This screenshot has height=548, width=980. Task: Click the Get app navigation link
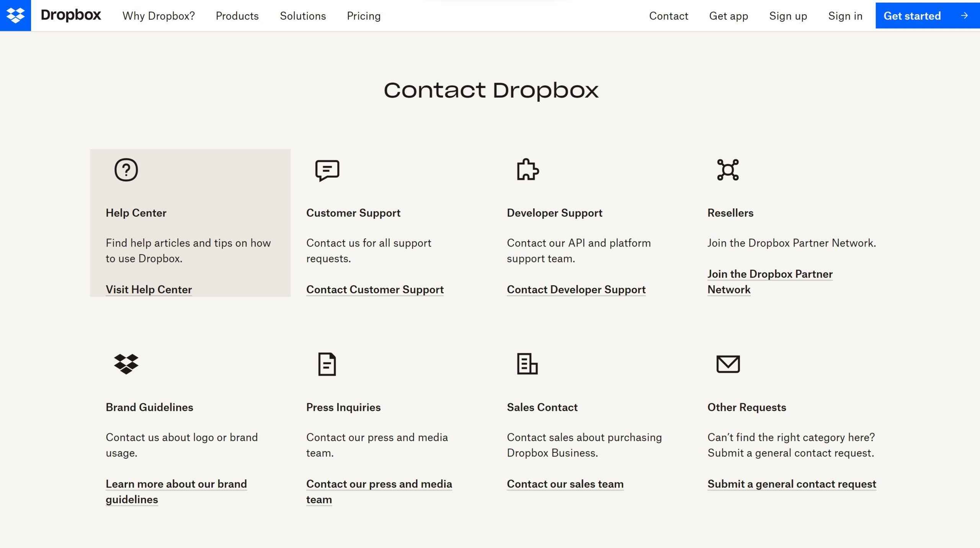(x=729, y=15)
